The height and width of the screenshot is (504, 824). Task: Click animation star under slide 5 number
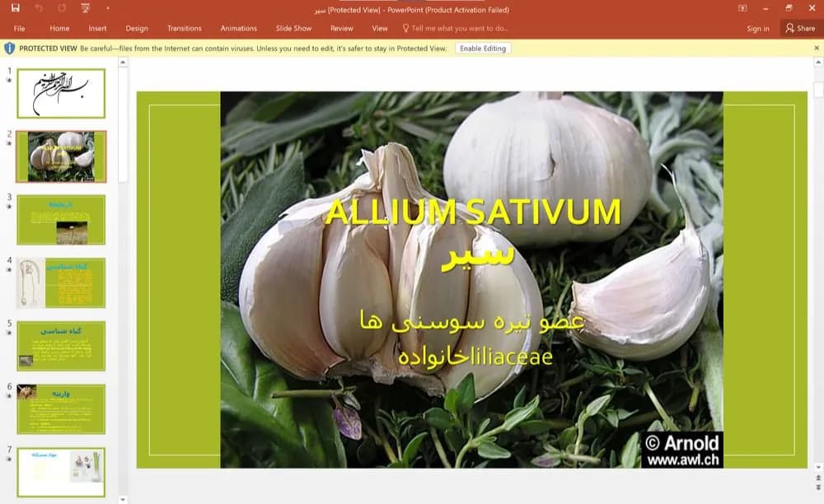(x=9, y=333)
